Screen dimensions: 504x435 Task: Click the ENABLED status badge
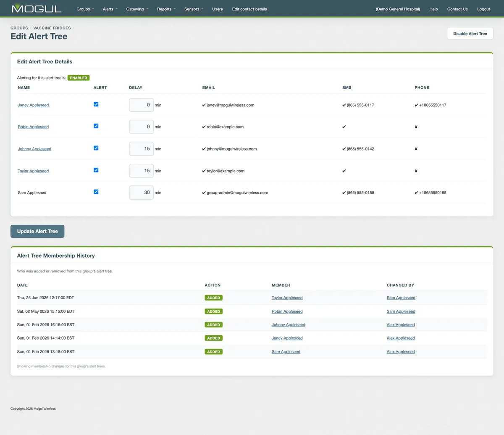pos(79,78)
